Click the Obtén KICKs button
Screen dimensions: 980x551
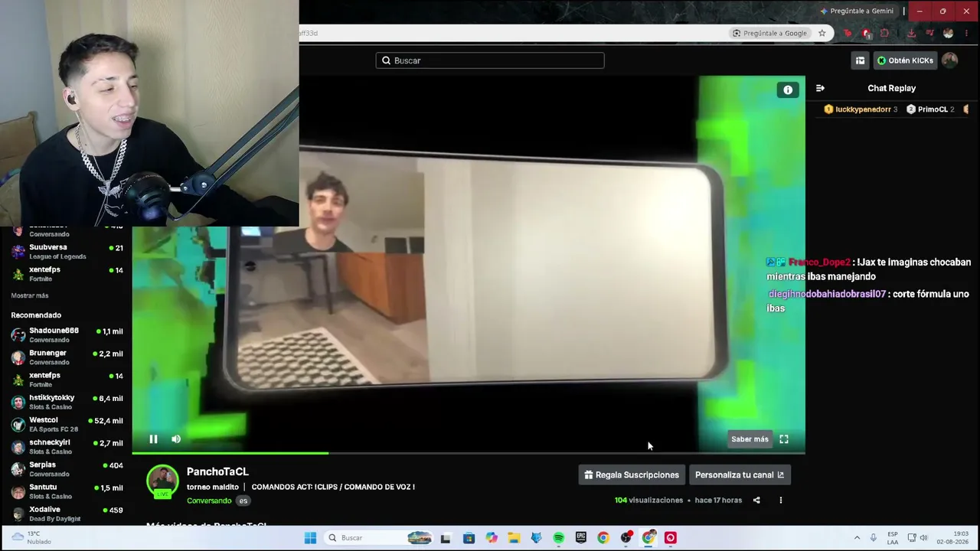(905, 60)
